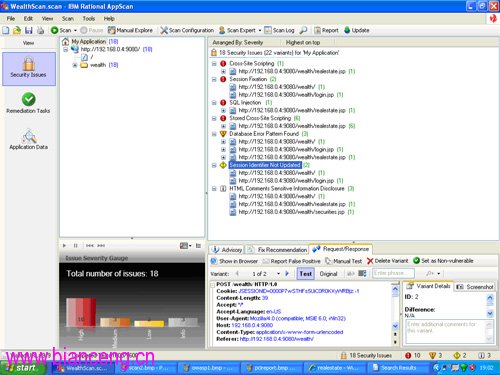Open Scan Configuration
Viewport: 500px width, 375px height.
187,30
